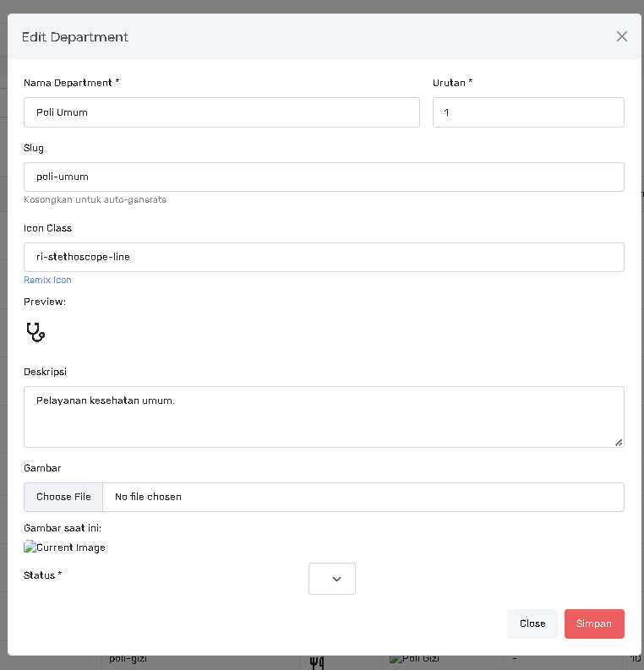Image resolution: width=644 pixels, height=670 pixels.
Task: Click the broken Current Image thumbnail
Action: coord(65,547)
